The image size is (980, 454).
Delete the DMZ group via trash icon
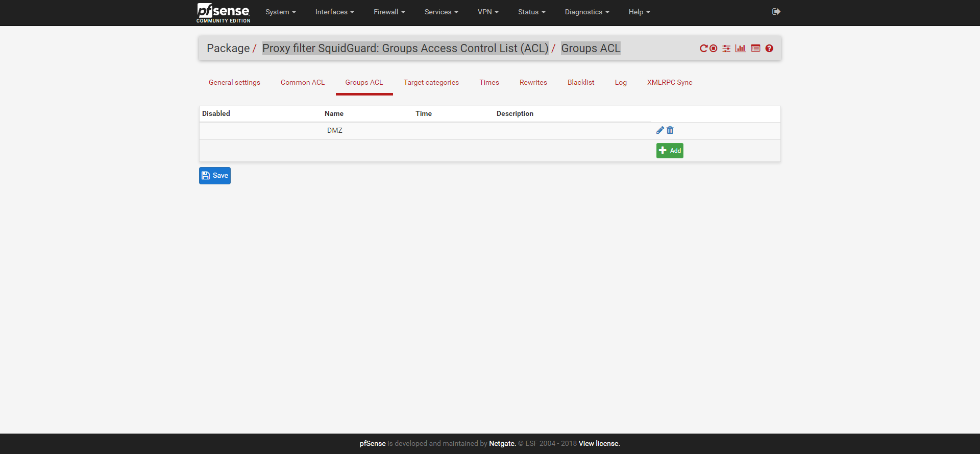coord(670,130)
